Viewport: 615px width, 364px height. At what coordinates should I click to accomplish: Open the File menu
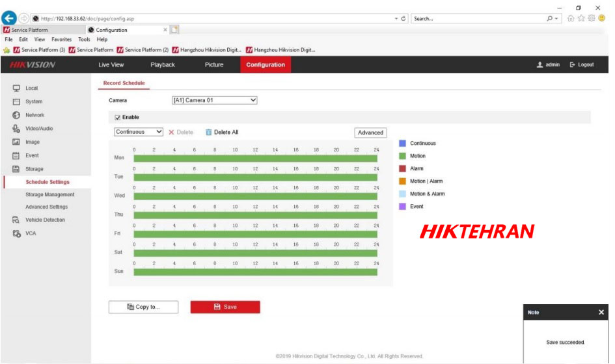coord(8,39)
